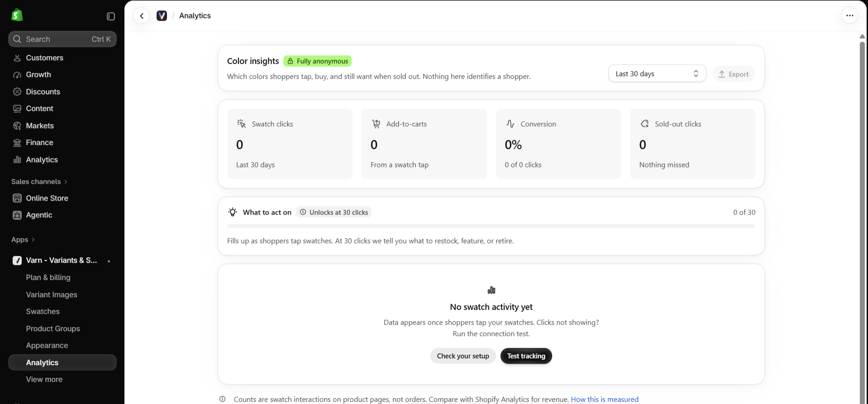Click the Shopify Analytics bar chart icon
Image resolution: width=868 pixels, height=404 pixels.
17,160
